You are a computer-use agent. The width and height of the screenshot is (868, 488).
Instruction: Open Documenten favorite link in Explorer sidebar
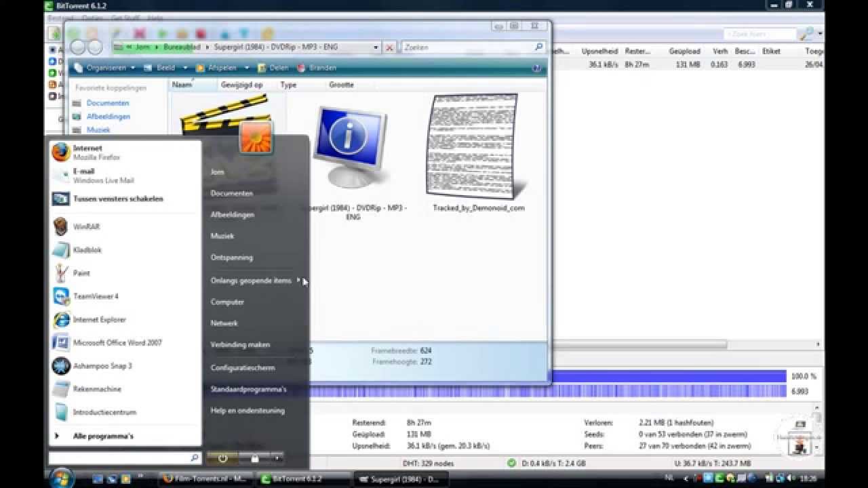click(x=108, y=103)
